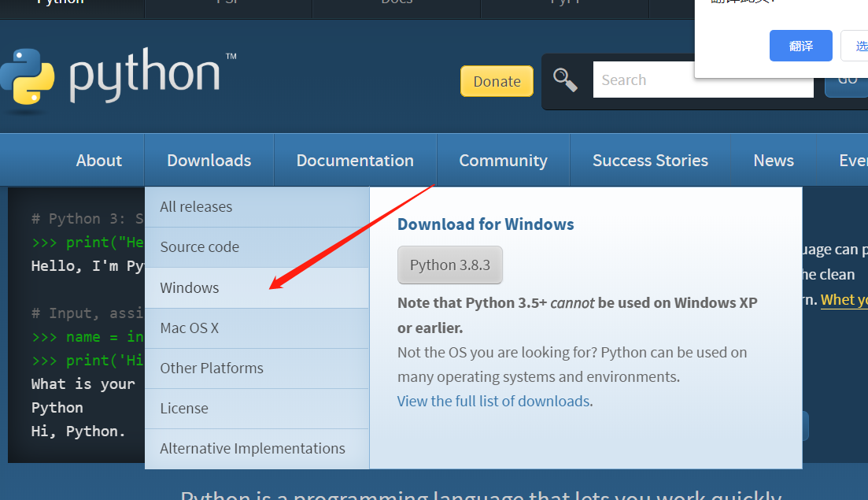
Task: Click the GO button beside search
Action: click(x=847, y=87)
